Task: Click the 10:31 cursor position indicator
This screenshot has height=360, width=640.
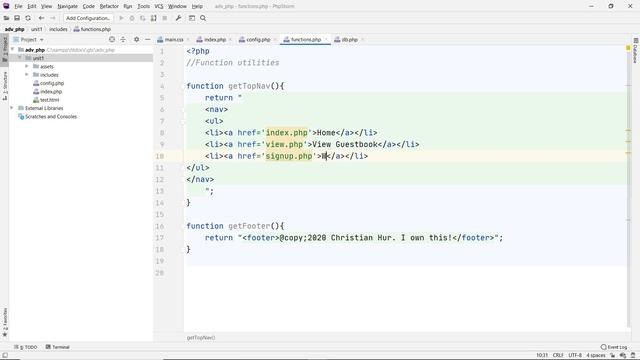Action: pos(542,355)
